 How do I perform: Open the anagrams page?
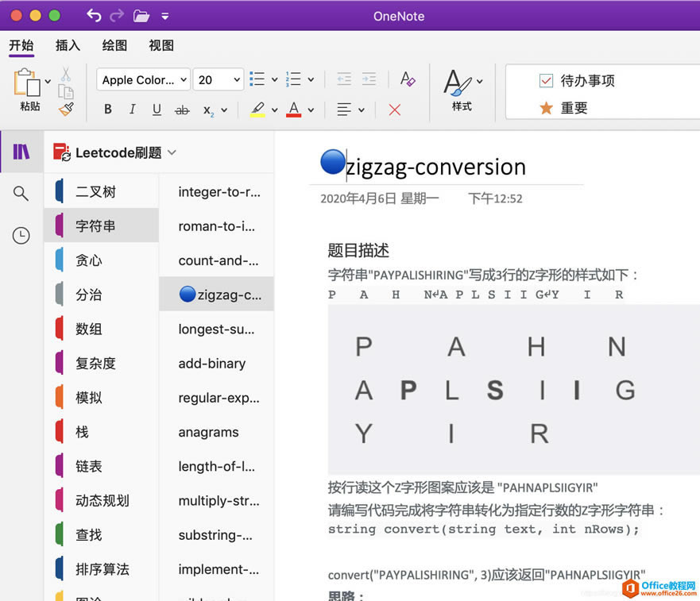[x=217, y=432]
